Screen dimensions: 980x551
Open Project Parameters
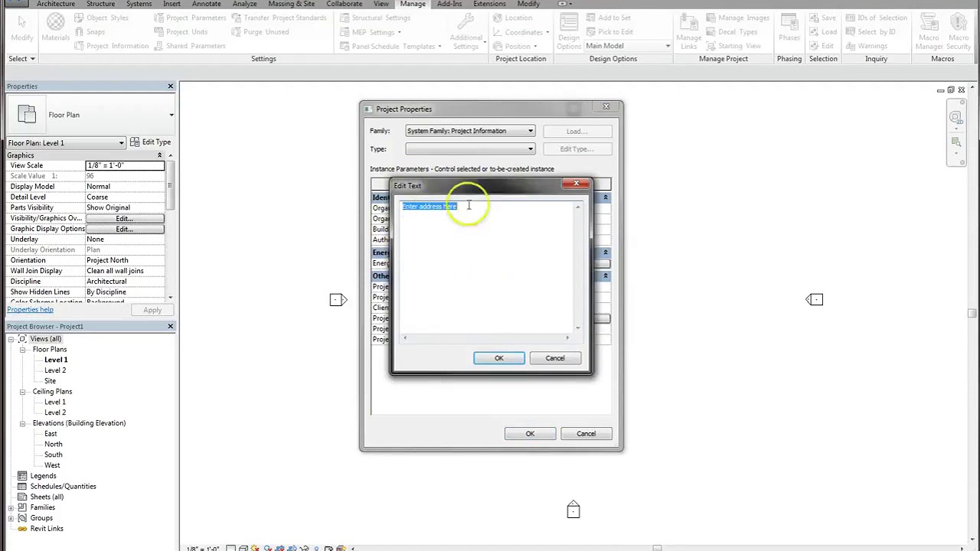click(x=190, y=18)
